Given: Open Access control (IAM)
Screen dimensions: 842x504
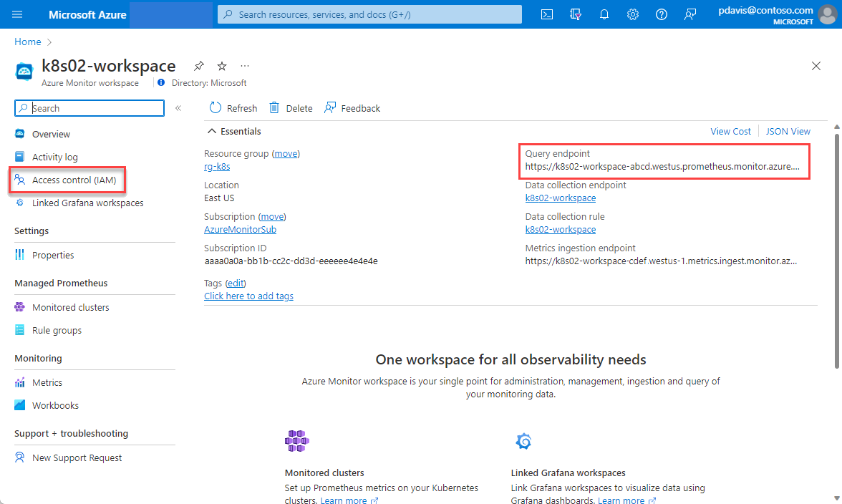Looking at the screenshot, I should pos(74,180).
